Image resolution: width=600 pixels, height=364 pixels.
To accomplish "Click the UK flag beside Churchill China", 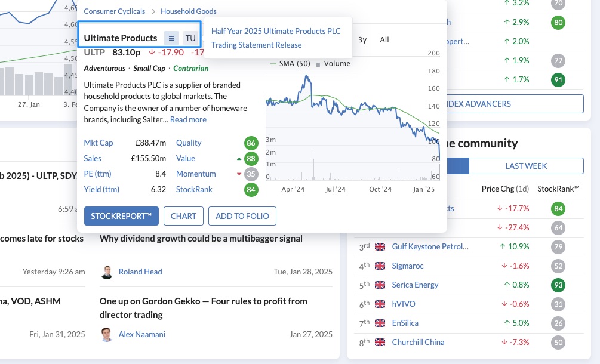I will point(380,342).
